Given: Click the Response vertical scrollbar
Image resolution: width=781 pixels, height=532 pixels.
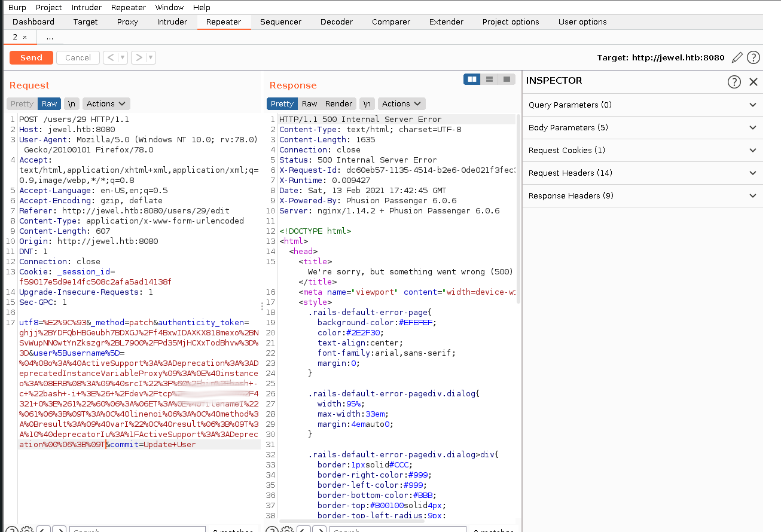Looking at the screenshot, I should click(x=518, y=209).
